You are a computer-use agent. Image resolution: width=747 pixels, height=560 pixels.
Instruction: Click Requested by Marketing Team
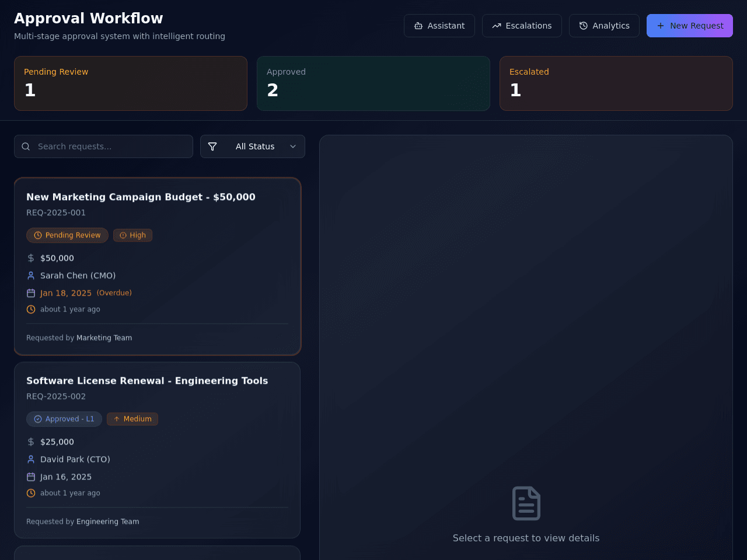pos(79,338)
